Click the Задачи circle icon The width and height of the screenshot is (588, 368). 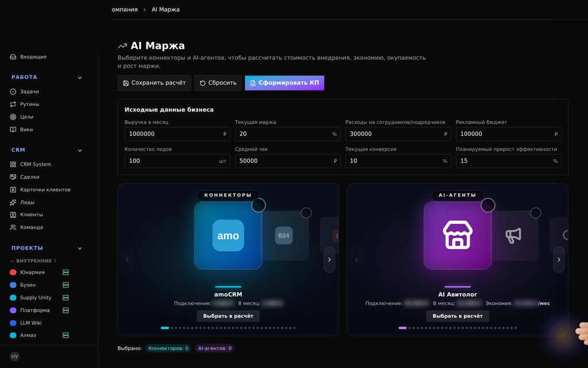[13, 91]
